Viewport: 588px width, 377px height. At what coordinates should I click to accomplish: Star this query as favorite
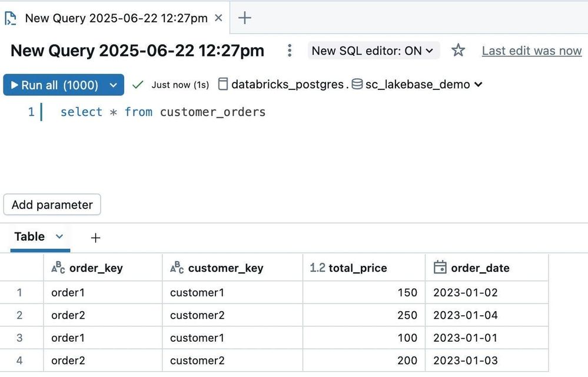(x=458, y=51)
